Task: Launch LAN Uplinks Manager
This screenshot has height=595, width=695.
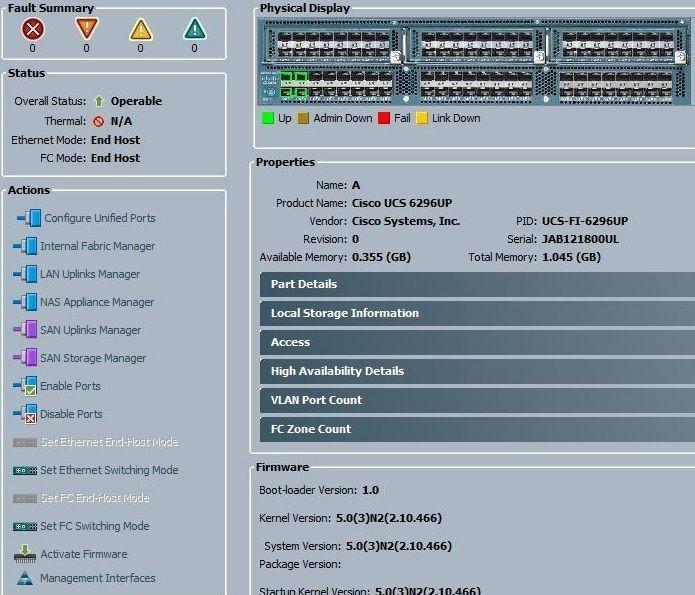Action: [90, 274]
